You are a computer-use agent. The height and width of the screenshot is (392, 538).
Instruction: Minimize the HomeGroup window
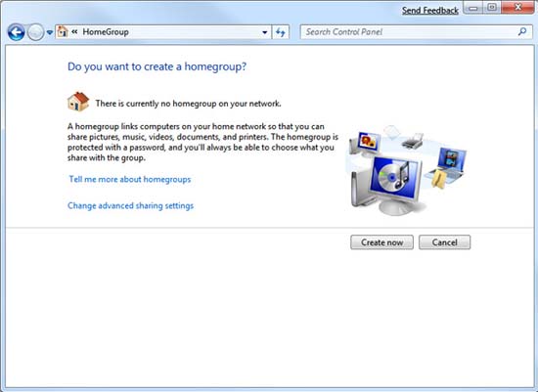pyautogui.click(x=473, y=8)
